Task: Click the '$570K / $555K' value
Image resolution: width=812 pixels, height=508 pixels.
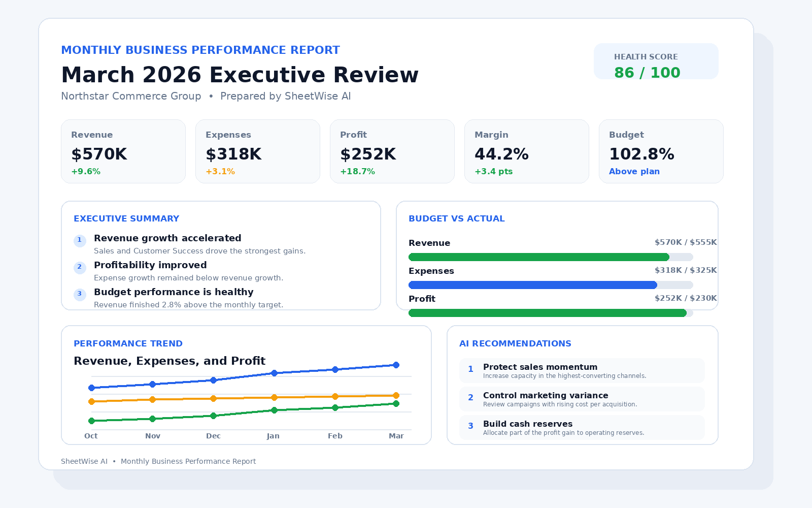Action: 686,242
